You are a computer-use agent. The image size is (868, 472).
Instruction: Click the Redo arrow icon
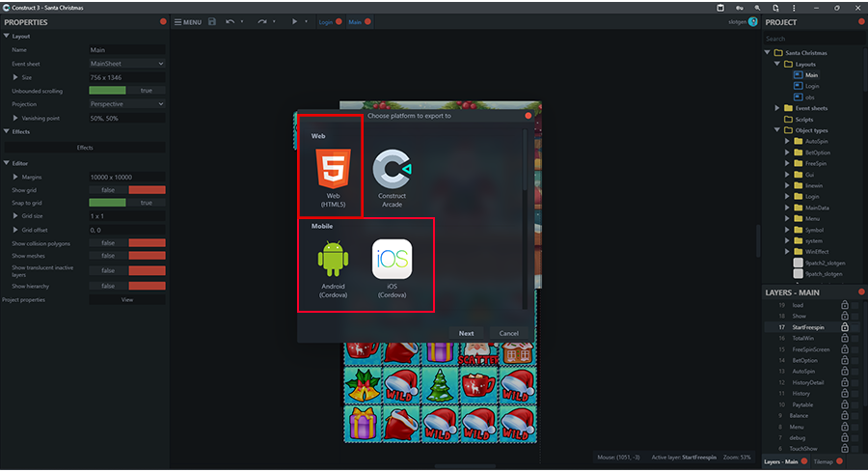pyautogui.click(x=261, y=21)
